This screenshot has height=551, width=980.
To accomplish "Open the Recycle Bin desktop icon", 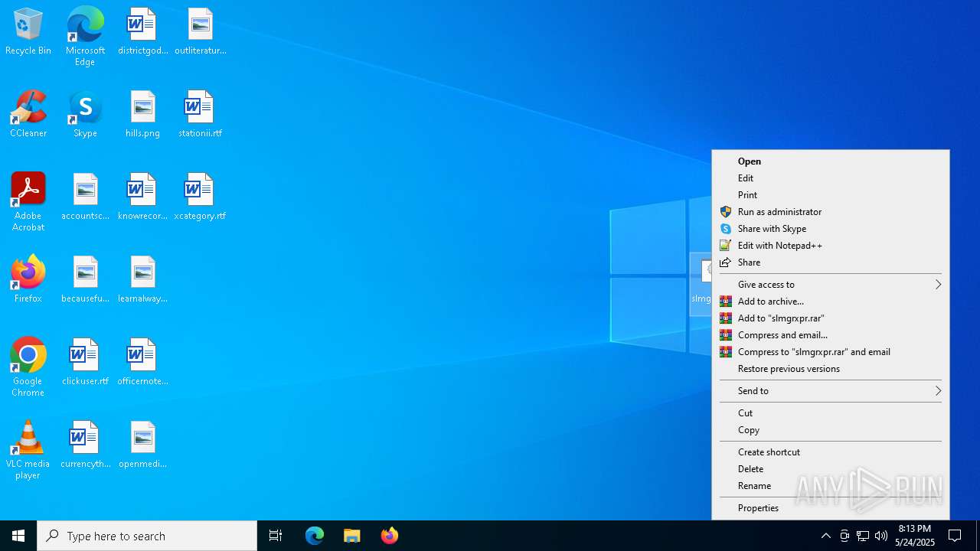I will coord(28,32).
